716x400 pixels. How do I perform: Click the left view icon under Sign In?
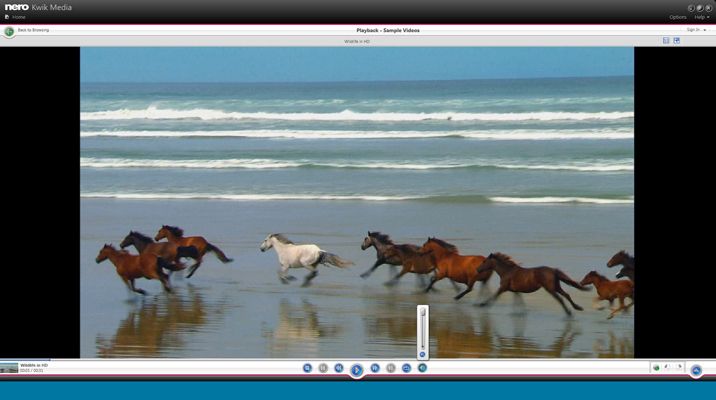coord(666,41)
